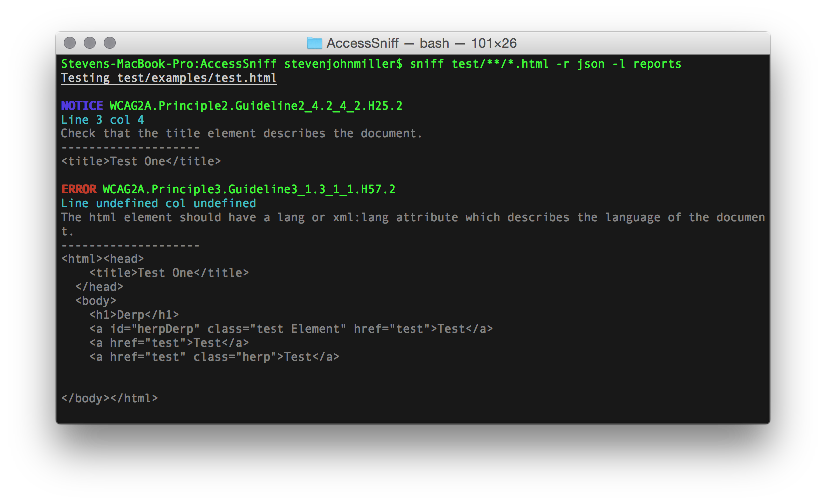826x504 pixels.
Task: Click the '</body></html>' closing line
Action: pos(110,398)
